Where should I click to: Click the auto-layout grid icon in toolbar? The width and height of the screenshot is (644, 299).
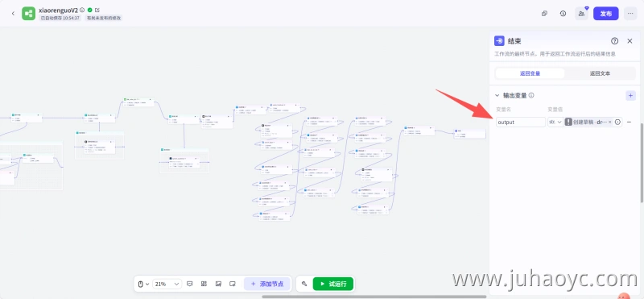tap(204, 284)
